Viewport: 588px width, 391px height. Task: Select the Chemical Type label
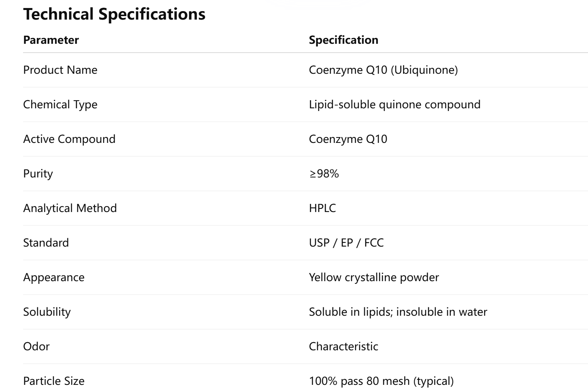tap(60, 104)
